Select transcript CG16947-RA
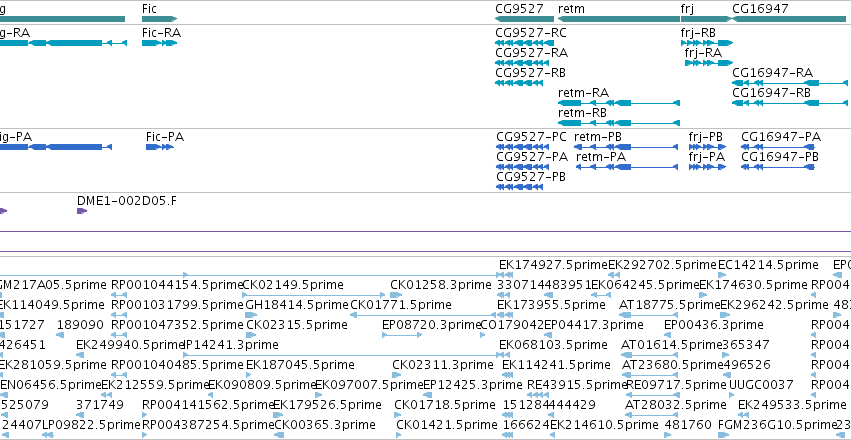The height and width of the screenshot is (440, 851). 773,73
